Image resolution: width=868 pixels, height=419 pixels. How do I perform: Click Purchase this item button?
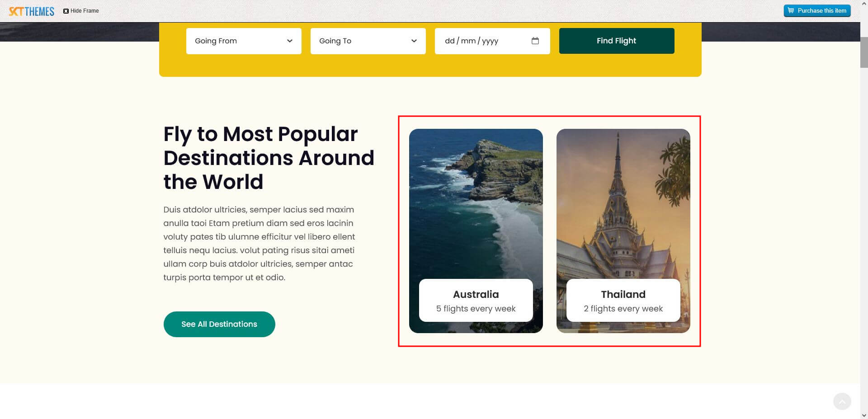(817, 11)
